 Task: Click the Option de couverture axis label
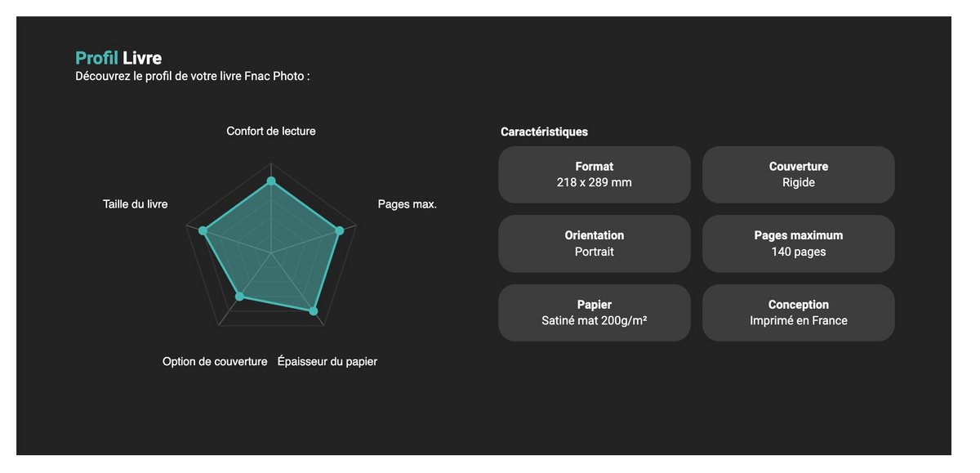point(215,361)
